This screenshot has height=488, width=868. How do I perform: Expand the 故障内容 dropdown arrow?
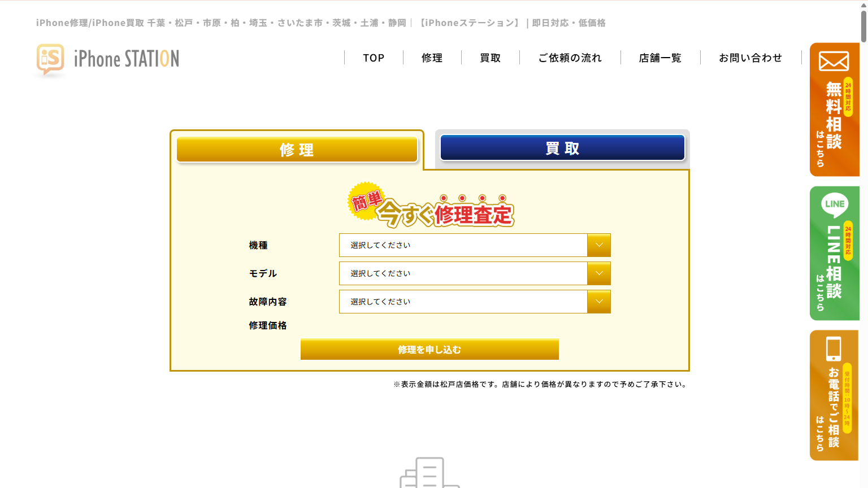tap(599, 302)
